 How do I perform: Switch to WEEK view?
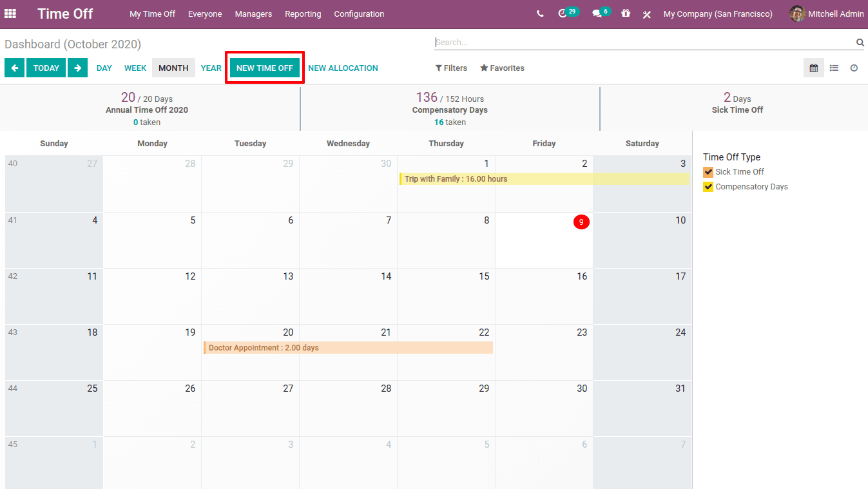click(135, 68)
